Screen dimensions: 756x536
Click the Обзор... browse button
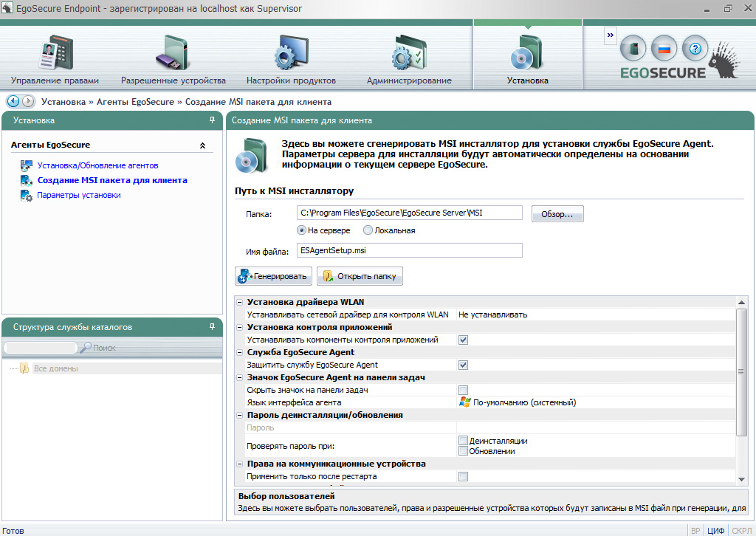tap(557, 214)
